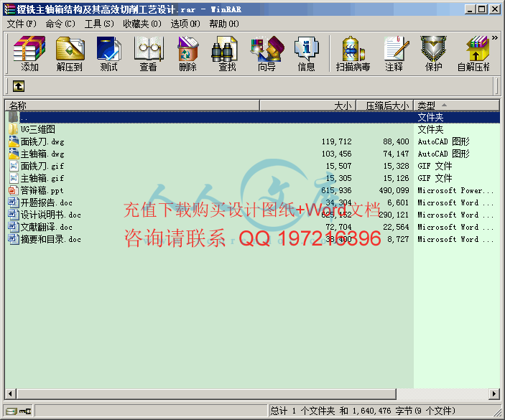
Task: Click the Add (添加) toolbar icon
Action: [29, 53]
